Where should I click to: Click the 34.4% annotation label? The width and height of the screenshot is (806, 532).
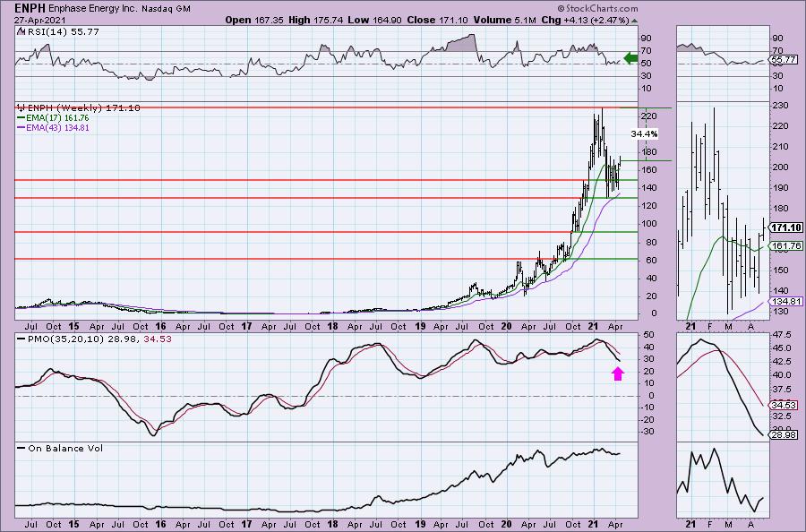pos(644,133)
